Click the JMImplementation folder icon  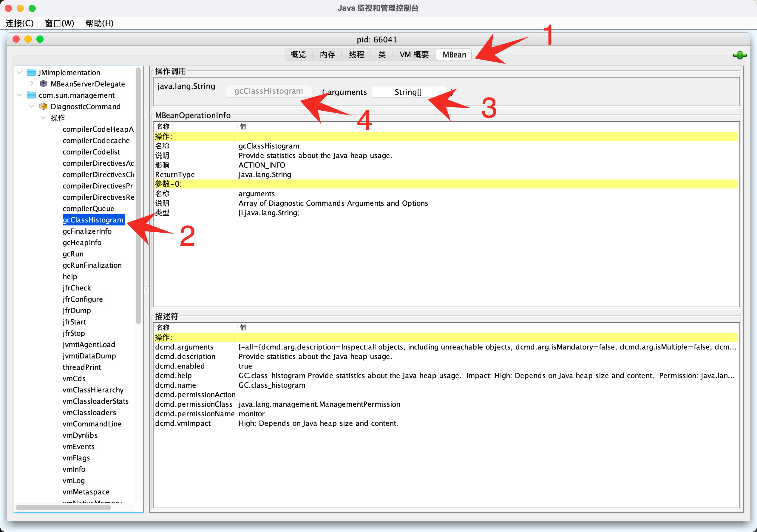pos(31,72)
